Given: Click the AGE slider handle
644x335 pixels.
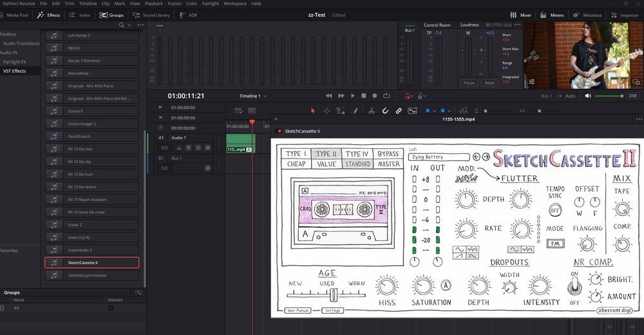Looking at the screenshot, I should 334,294.
